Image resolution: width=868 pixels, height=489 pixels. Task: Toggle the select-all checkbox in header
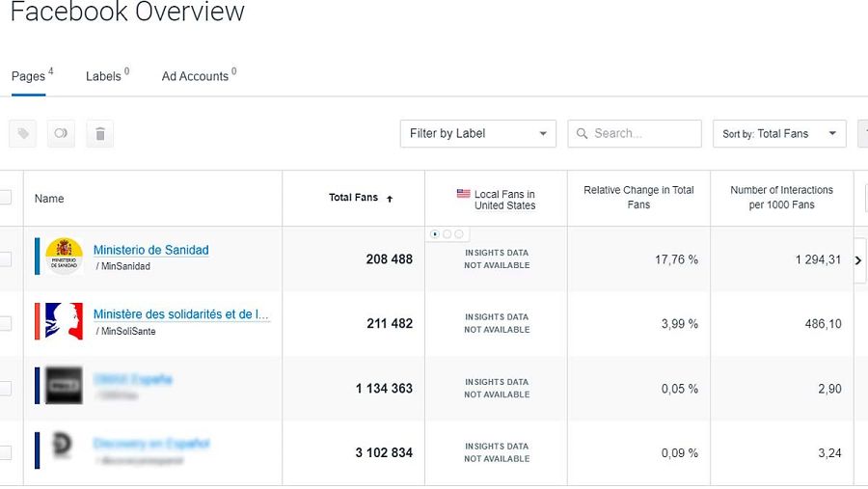[x=5, y=198]
